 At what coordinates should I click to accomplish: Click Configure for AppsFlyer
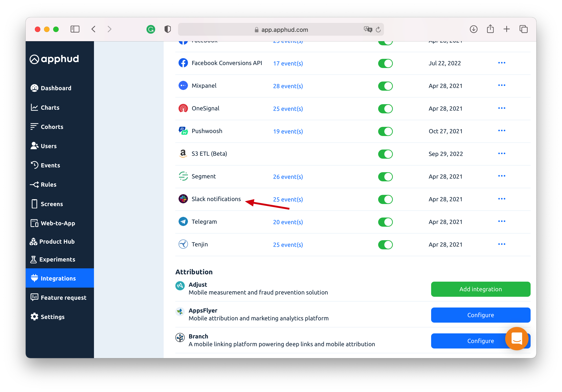click(x=480, y=315)
